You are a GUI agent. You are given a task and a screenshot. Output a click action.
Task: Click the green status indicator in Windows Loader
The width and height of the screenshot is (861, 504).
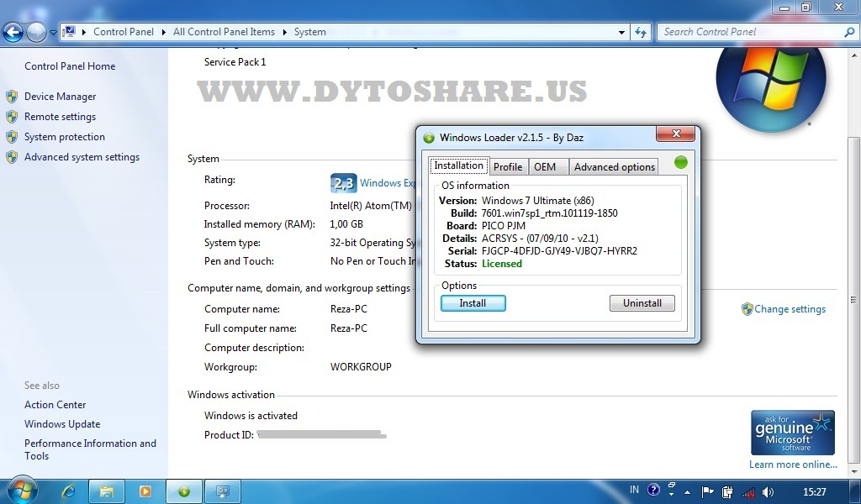point(680,162)
